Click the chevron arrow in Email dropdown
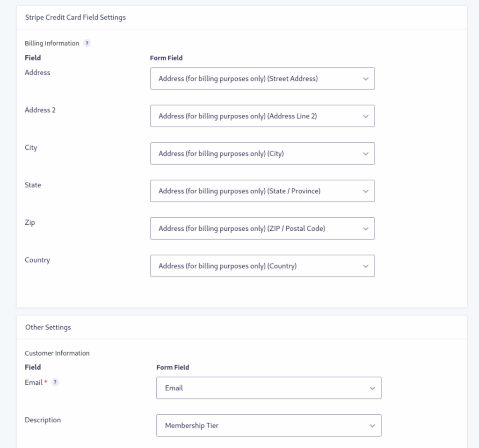479x448 pixels. pyautogui.click(x=372, y=388)
